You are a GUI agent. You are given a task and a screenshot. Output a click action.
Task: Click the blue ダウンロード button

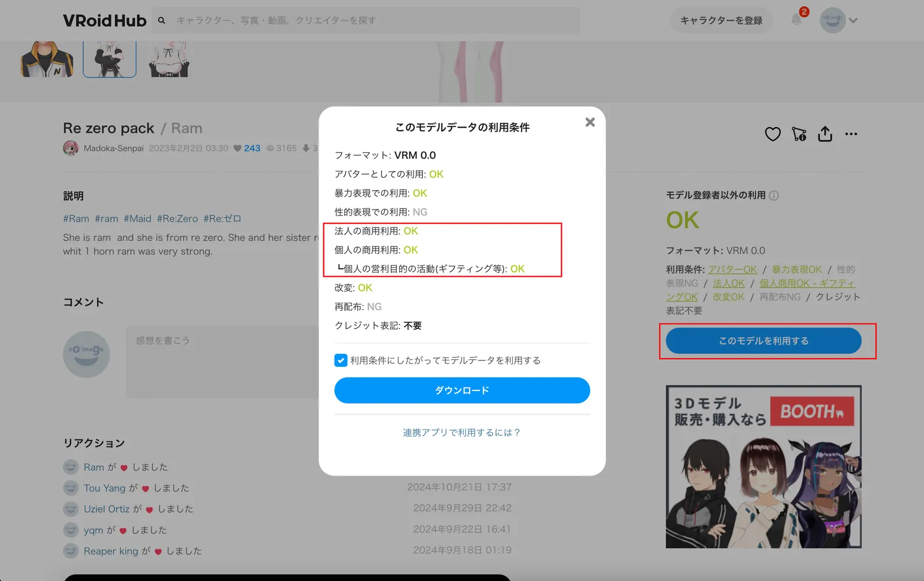coord(462,390)
